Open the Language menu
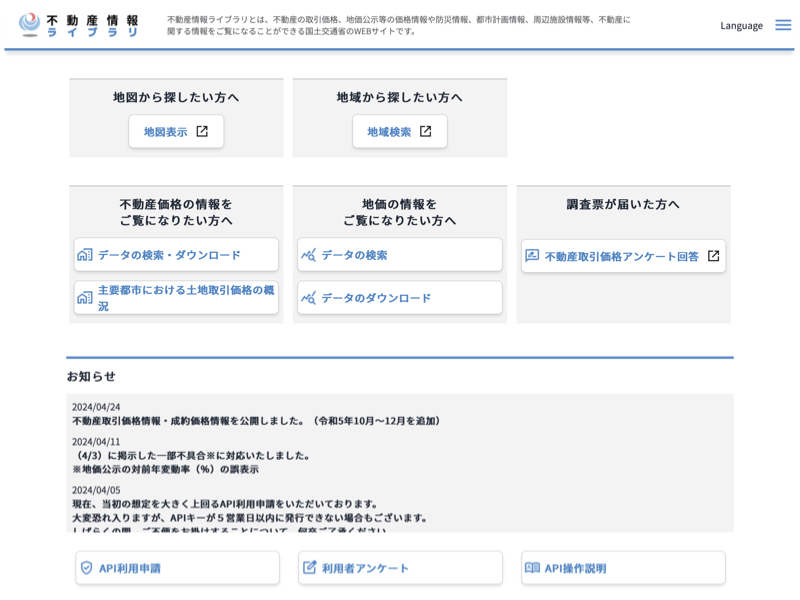The height and width of the screenshot is (600, 800). (x=741, y=25)
